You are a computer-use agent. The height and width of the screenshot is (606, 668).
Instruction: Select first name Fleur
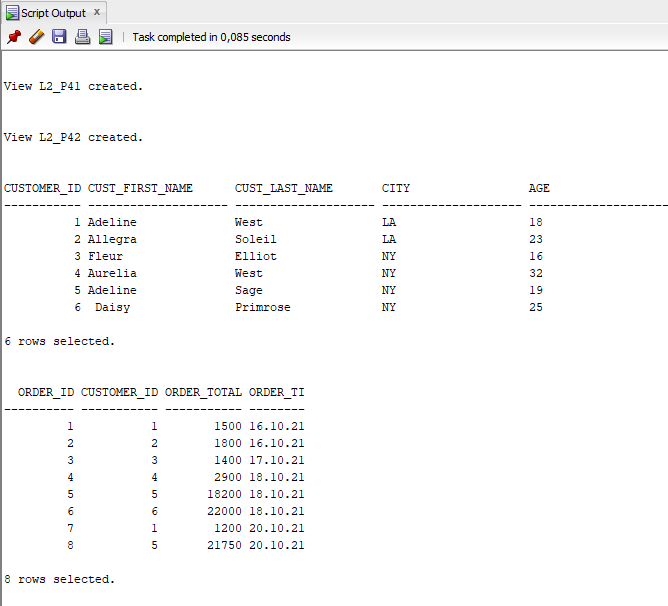pyautogui.click(x=105, y=257)
